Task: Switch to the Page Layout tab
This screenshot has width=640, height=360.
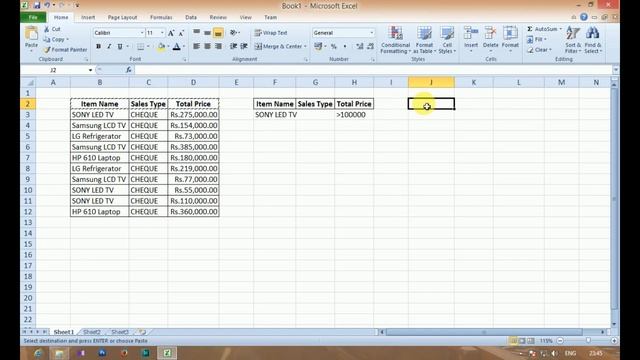Action: (122, 18)
